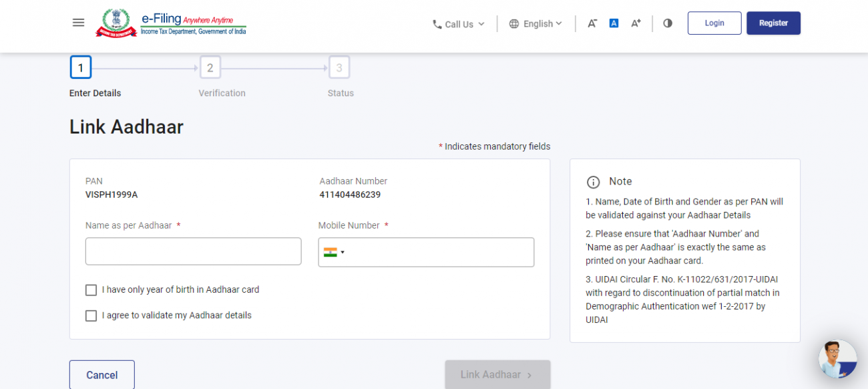Open the hamburger navigation menu
868x389 pixels.
(x=78, y=23)
